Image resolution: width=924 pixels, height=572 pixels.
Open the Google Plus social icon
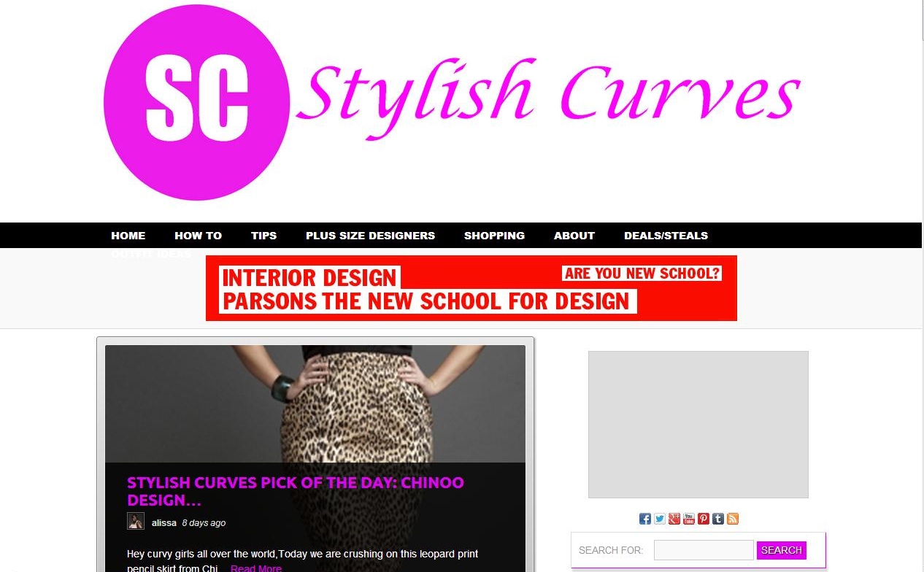674,519
